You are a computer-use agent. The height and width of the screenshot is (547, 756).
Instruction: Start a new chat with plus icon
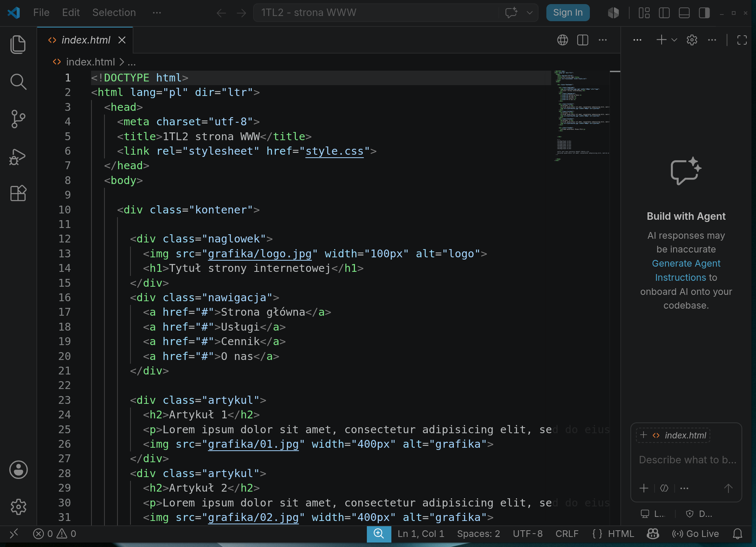pyautogui.click(x=661, y=40)
